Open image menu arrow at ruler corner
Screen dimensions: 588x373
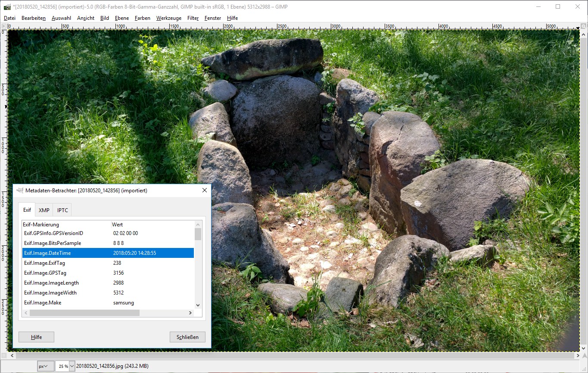coord(4,27)
